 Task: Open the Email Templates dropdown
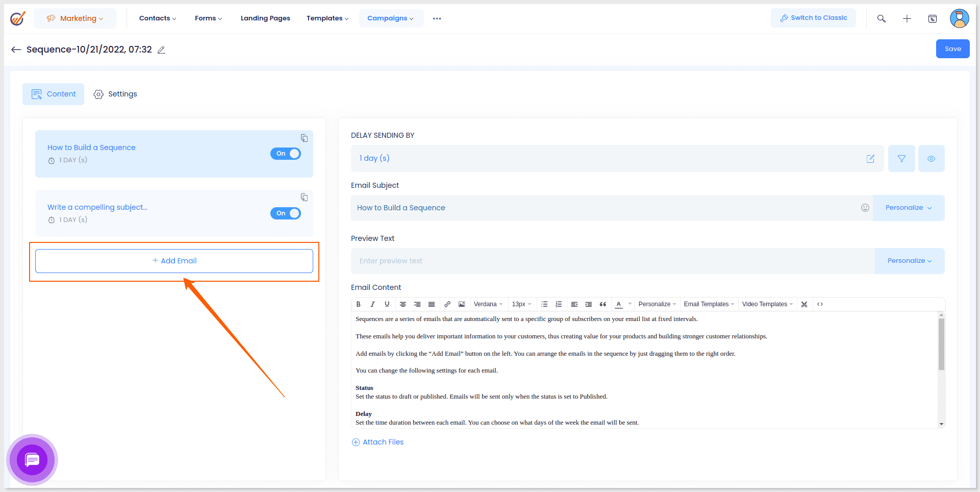(x=709, y=304)
